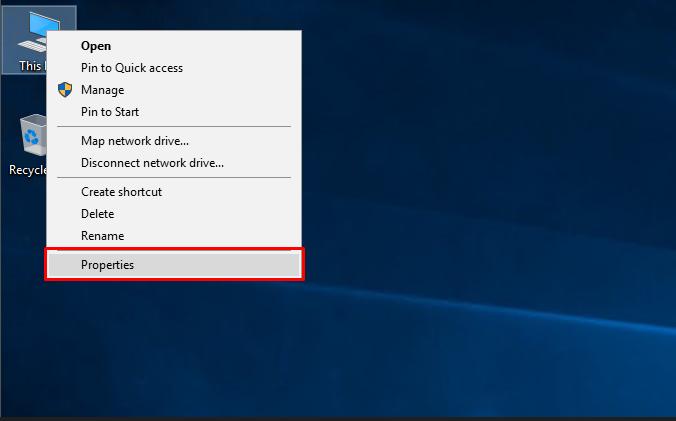
Task: Select Pin to Start option
Action: tap(174, 112)
